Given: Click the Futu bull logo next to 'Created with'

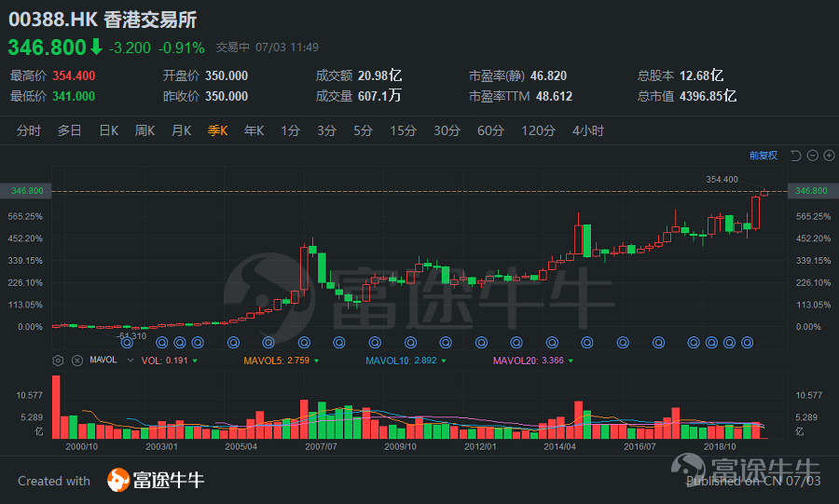Looking at the screenshot, I should pyautogui.click(x=118, y=480).
